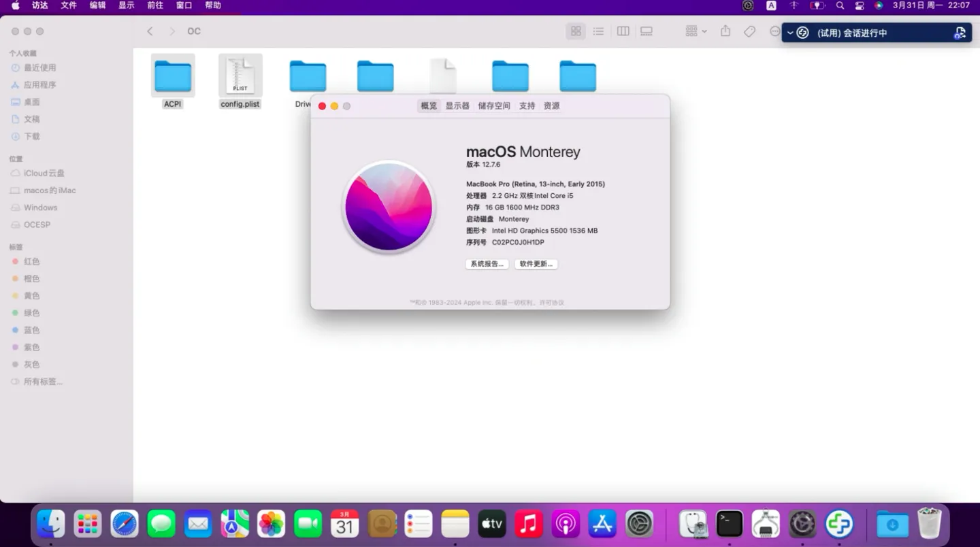Viewport: 980px width, 547px height.
Task: Switch Finder to list view
Action: point(598,31)
